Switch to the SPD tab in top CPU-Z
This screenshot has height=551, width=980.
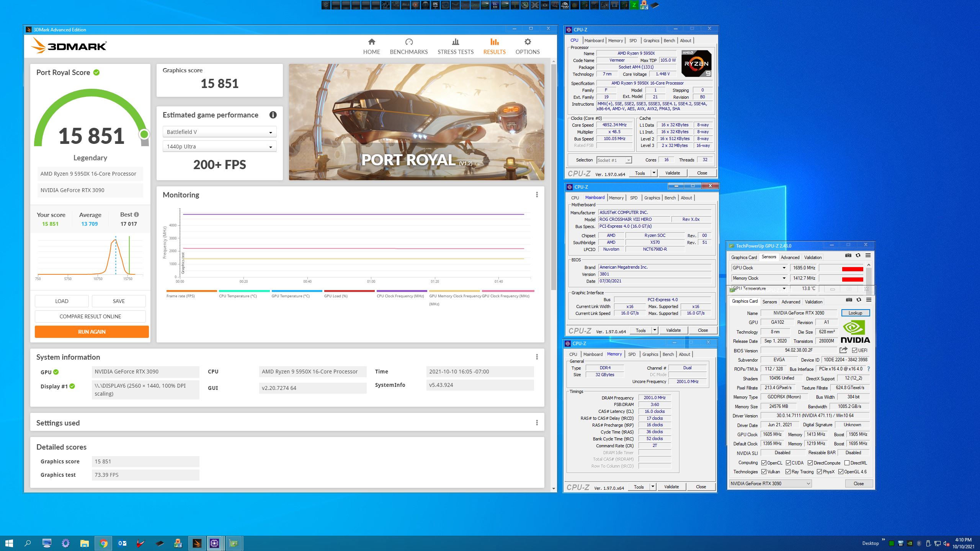click(633, 41)
